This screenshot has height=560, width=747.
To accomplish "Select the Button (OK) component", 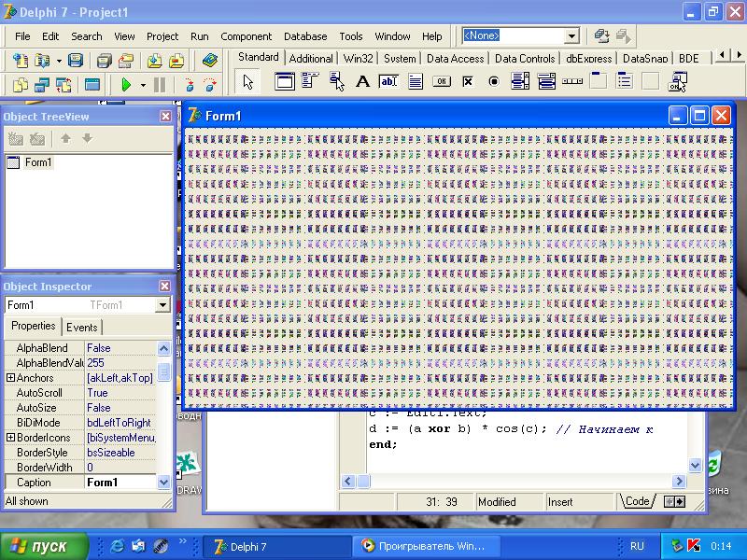I will tap(441, 81).
